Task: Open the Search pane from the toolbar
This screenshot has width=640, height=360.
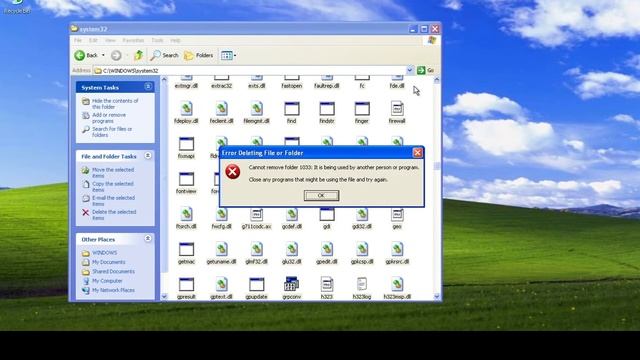Action: [x=164, y=55]
